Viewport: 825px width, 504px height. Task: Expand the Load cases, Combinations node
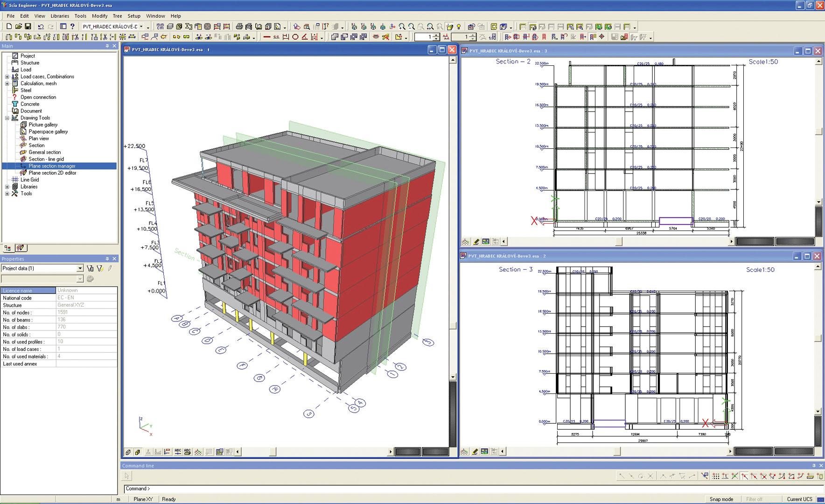tap(7, 77)
